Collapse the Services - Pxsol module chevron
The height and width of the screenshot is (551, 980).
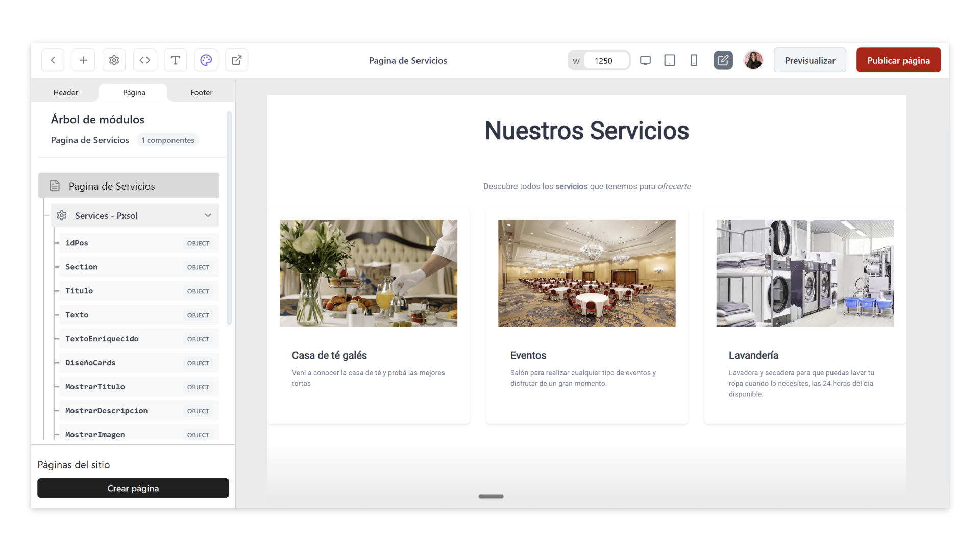point(208,215)
